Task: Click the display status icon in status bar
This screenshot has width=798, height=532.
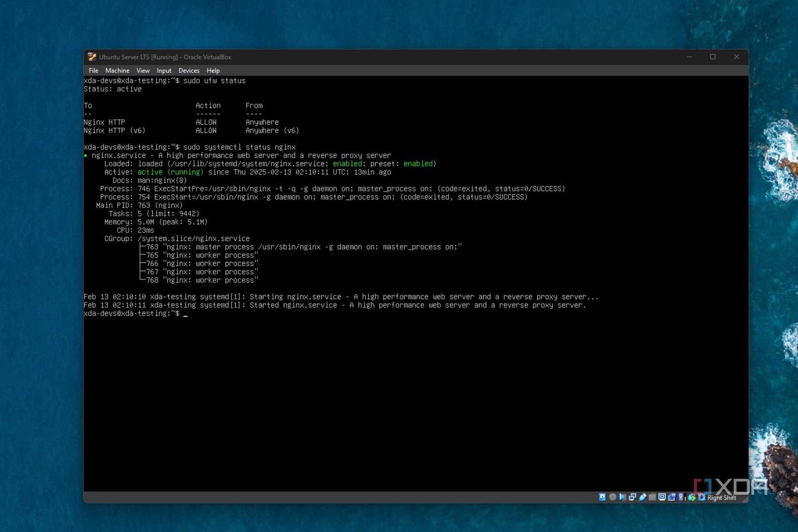Action: pyautogui.click(x=662, y=497)
